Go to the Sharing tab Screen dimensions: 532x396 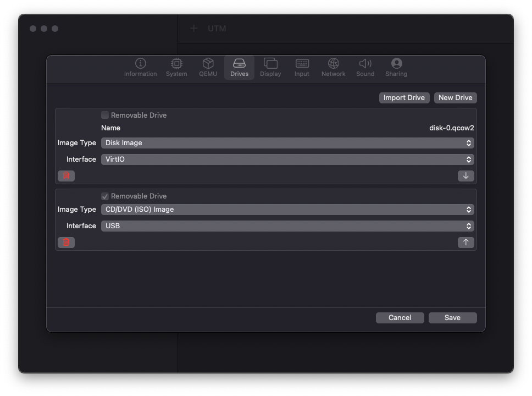[x=396, y=67]
